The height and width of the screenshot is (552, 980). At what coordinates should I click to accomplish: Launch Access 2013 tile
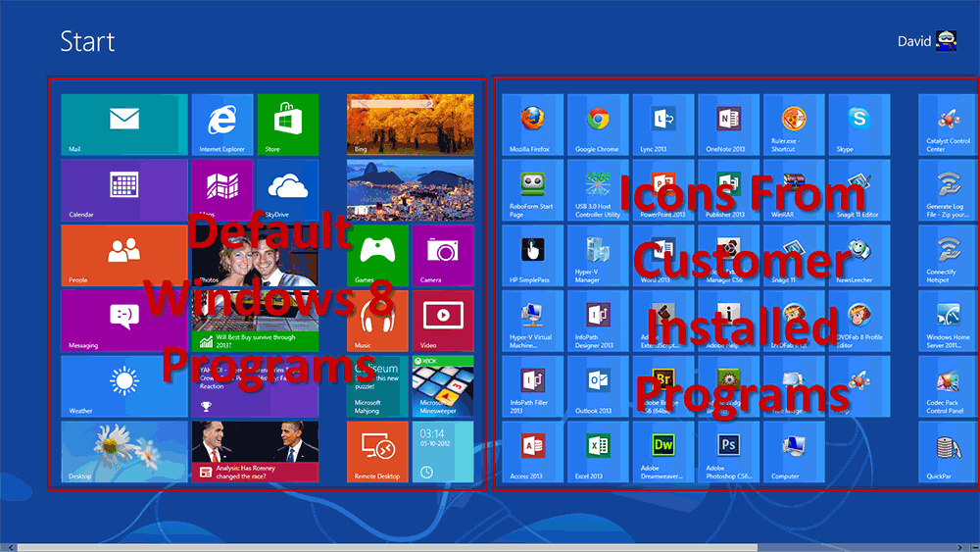click(532, 451)
